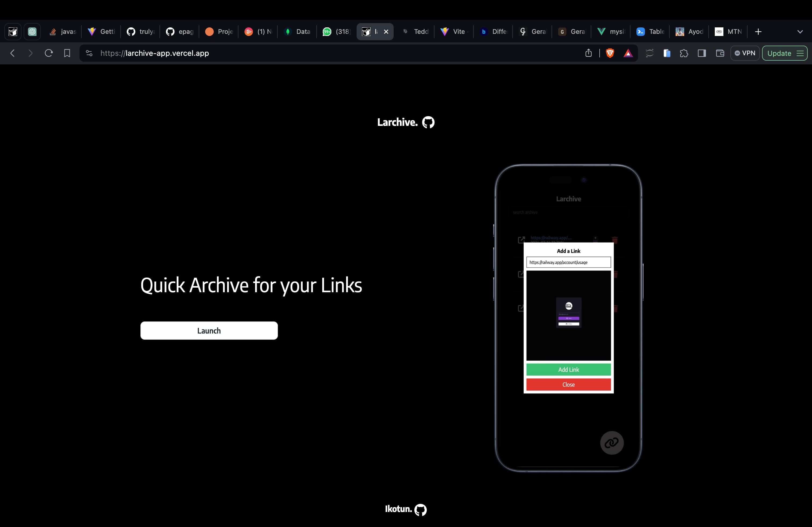
Task: Go forward to next page
Action: [30, 53]
